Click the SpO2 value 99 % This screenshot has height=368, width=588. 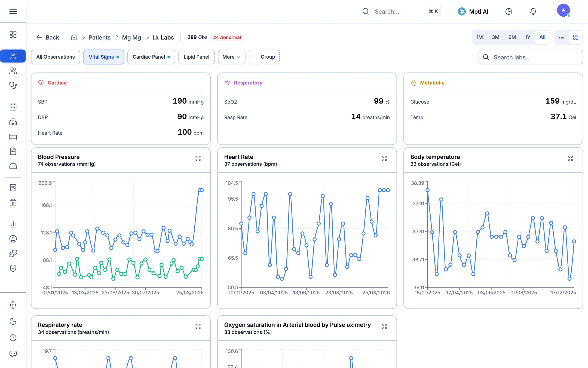tap(382, 101)
